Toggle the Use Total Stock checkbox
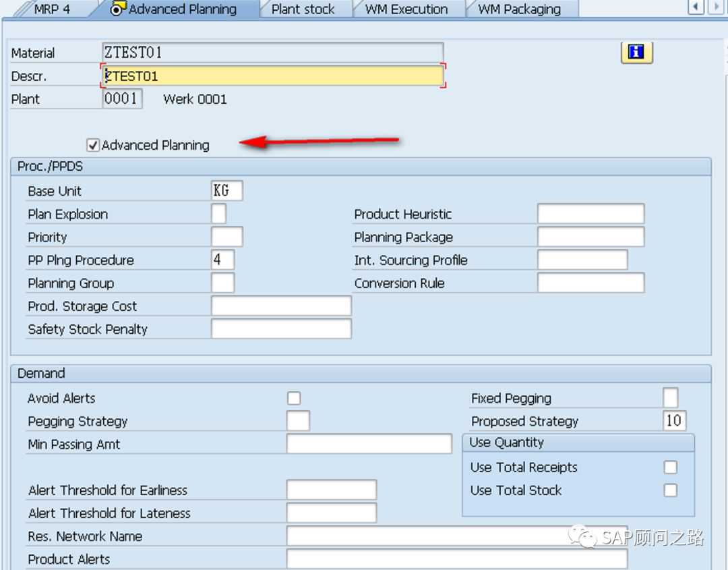This screenshot has height=570, width=728. [670, 490]
